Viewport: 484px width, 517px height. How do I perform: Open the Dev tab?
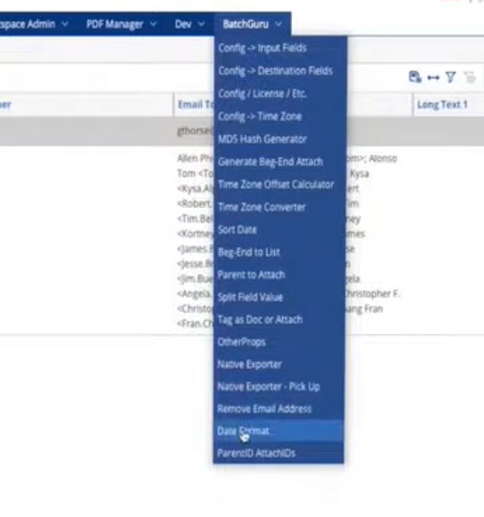coord(183,24)
